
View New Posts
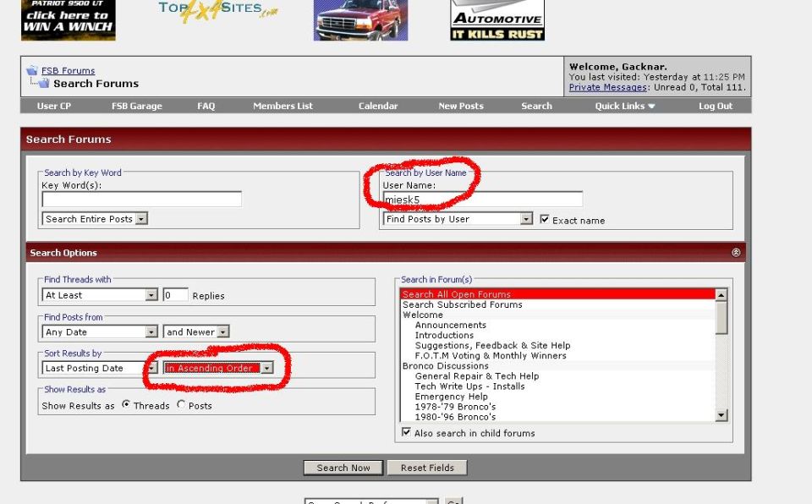[461, 106]
